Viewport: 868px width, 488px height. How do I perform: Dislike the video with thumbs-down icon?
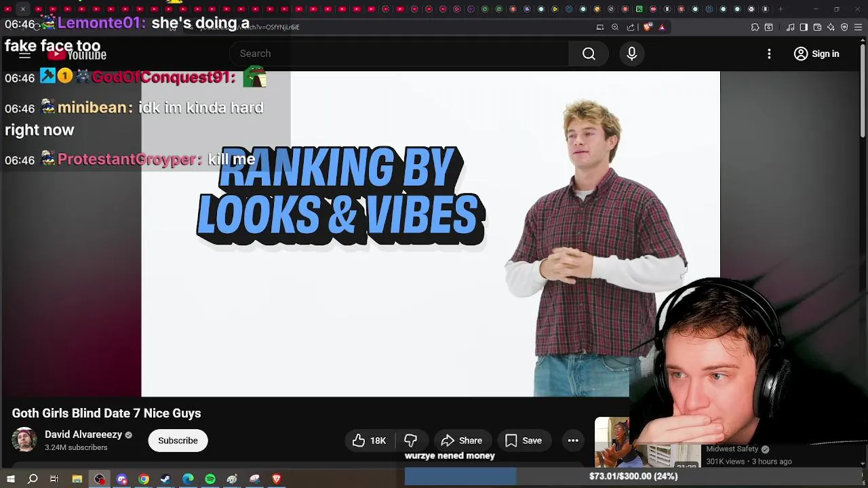coord(411,441)
